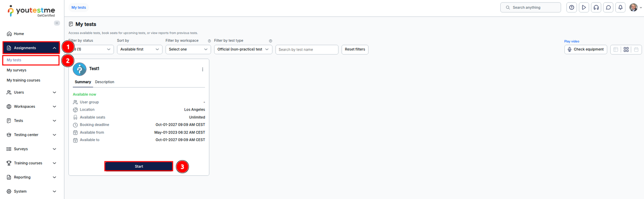Start the Test1 test

[x=139, y=166]
